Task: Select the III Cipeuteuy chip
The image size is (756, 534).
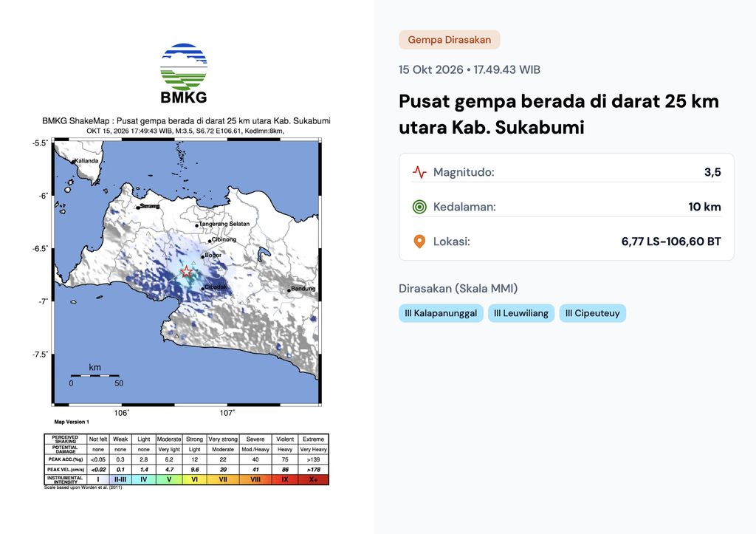Action: click(593, 313)
